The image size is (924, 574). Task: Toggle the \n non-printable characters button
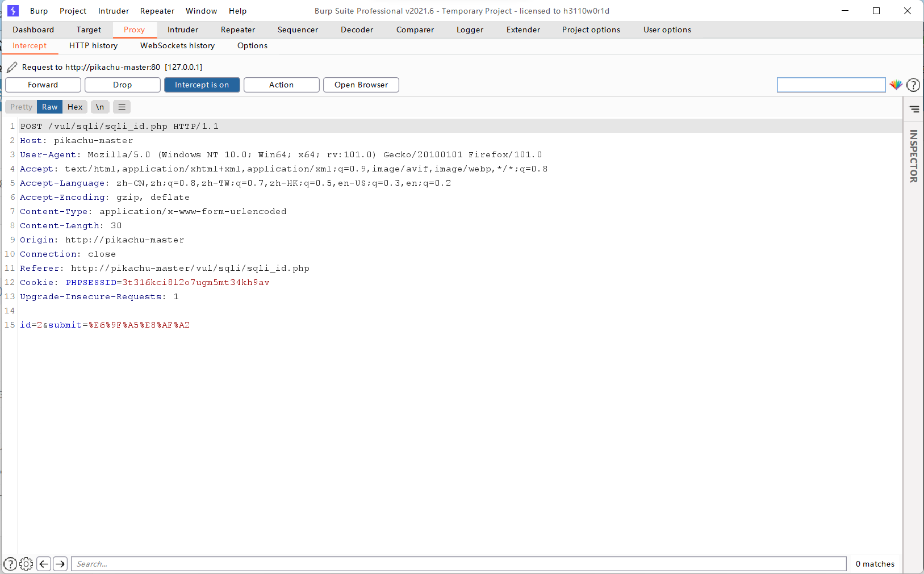coord(100,107)
